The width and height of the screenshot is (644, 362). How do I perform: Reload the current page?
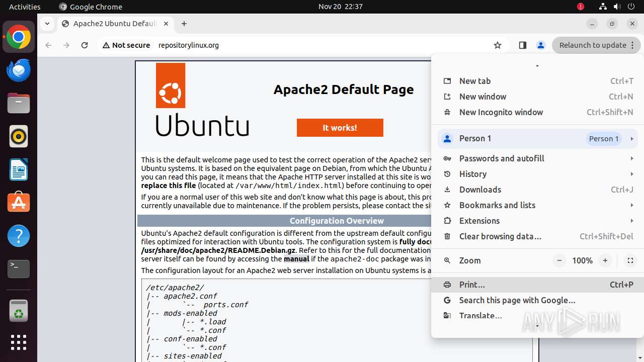click(85, 45)
